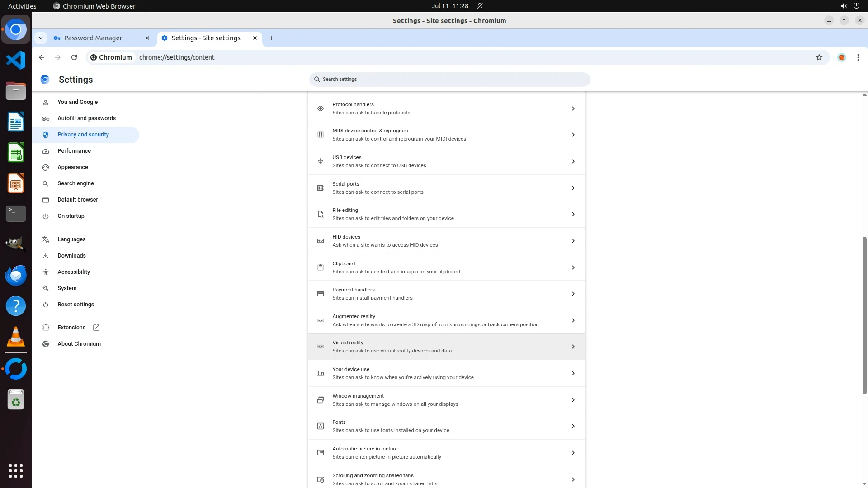Open Visual Studio Code from the dock
Screen dimensions: 868x488
click(16, 60)
